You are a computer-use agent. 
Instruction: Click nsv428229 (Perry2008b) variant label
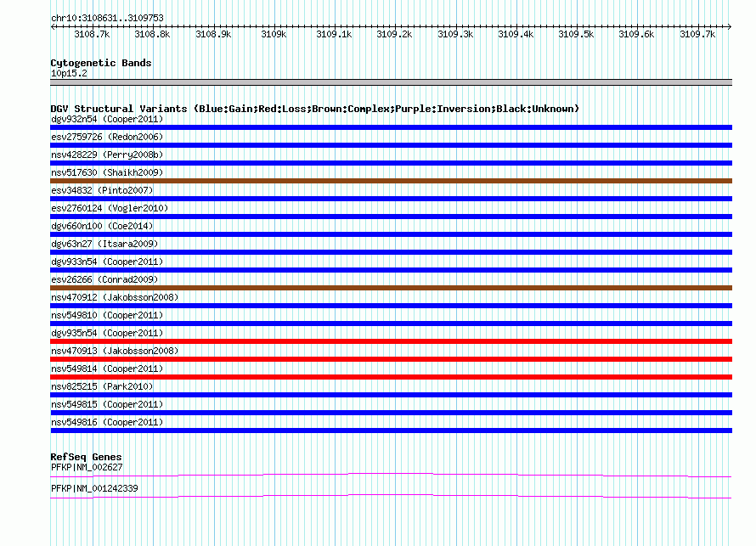pos(107,155)
